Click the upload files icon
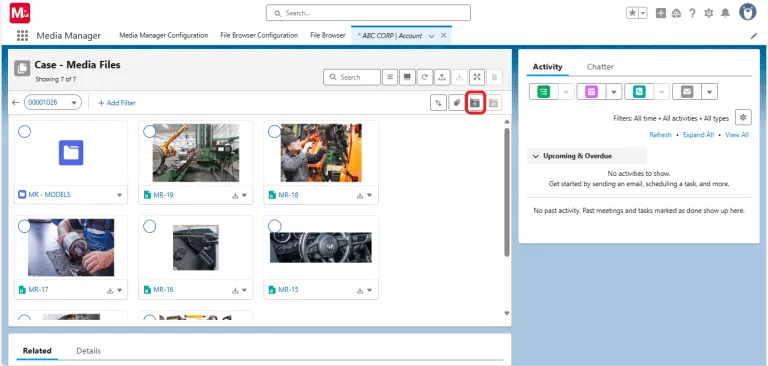 (442, 77)
